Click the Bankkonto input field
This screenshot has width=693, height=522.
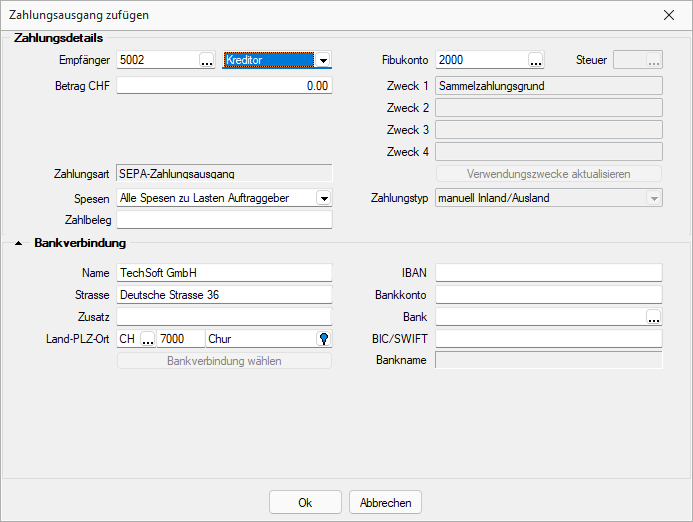(x=548, y=295)
